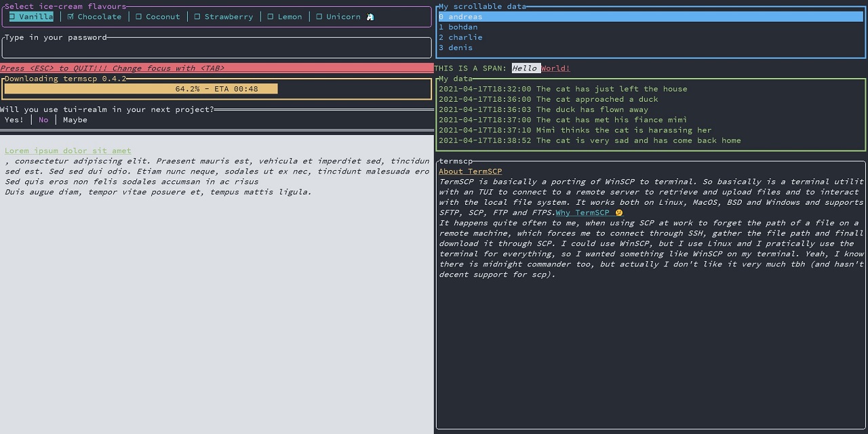This screenshot has height=434, width=868.
Task: Choose the "charlie" list entry
Action: click(x=465, y=37)
